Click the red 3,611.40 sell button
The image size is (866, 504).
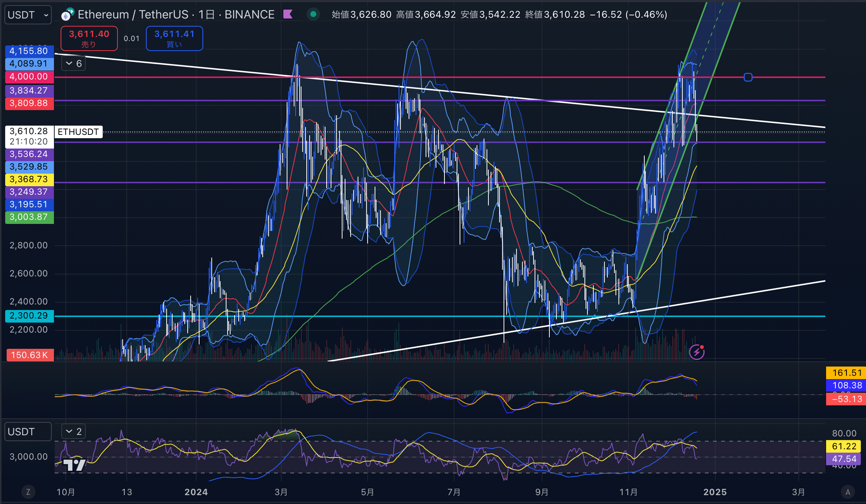[x=89, y=38]
